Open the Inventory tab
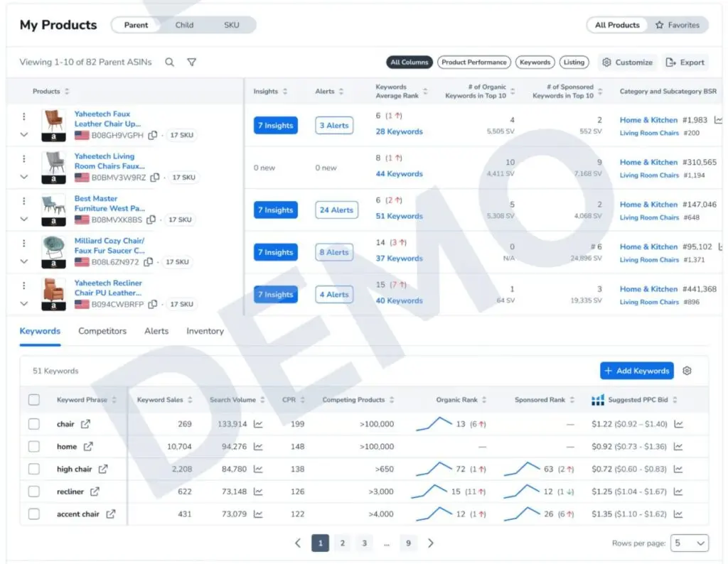 (205, 331)
